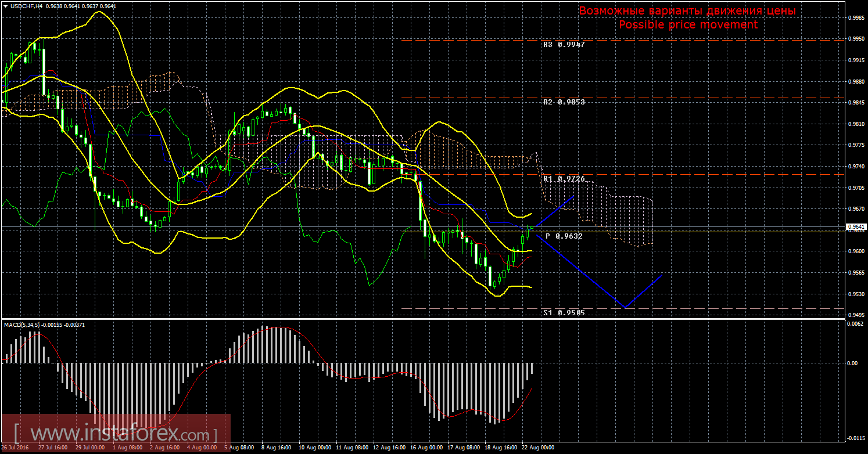Click the 0.0062 value on MACD scale
The height and width of the screenshot is (454, 868).
(x=853, y=323)
